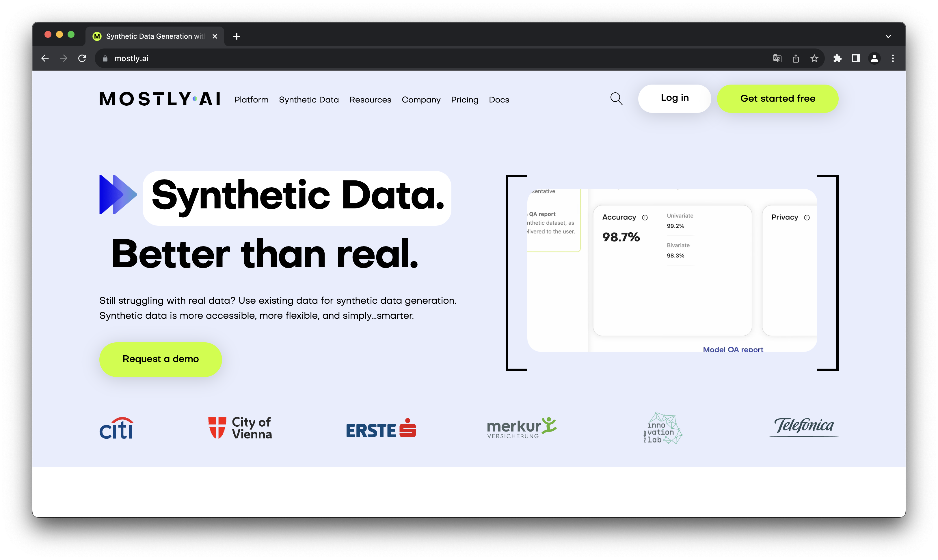
Task: Click the Telefonica logo
Action: [803, 427]
